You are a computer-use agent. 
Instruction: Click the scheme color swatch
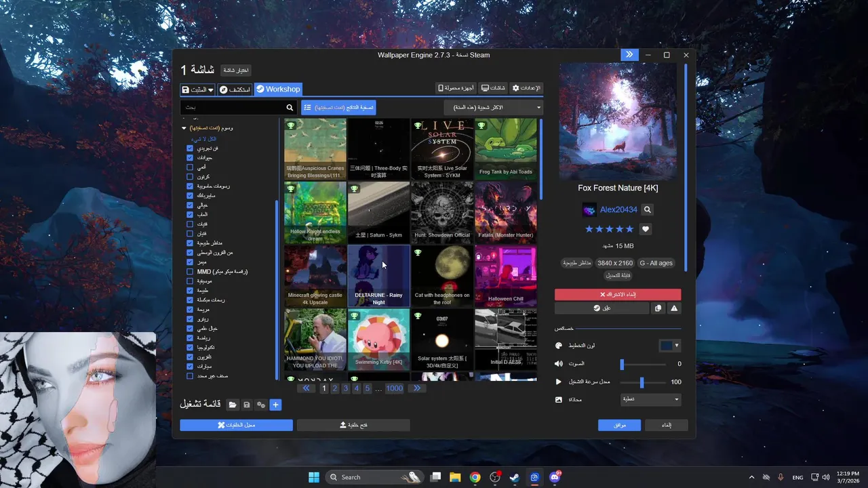coord(666,346)
